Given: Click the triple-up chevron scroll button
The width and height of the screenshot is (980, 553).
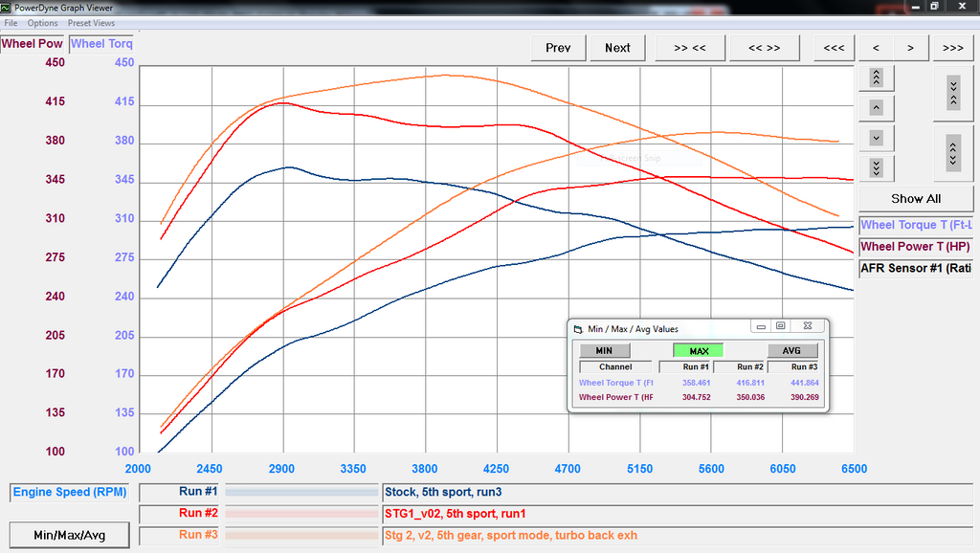Looking at the screenshot, I should click(x=876, y=77).
